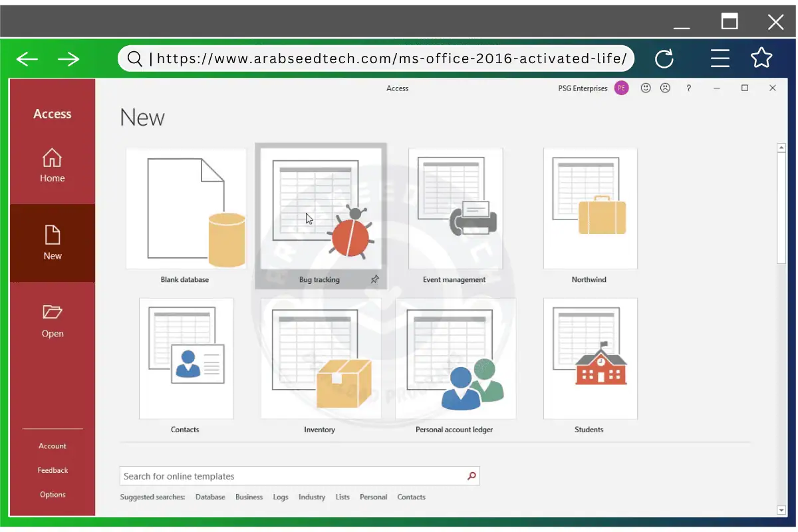The width and height of the screenshot is (798, 532).
Task: Click the Business suggested search link
Action: pyautogui.click(x=249, y=497)
